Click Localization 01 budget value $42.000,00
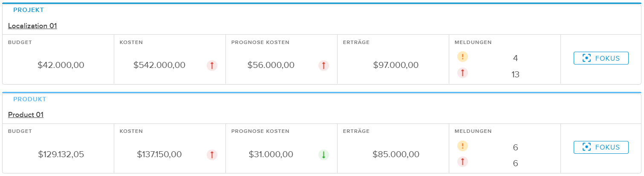Screen dimensions: 644x176 61,65
